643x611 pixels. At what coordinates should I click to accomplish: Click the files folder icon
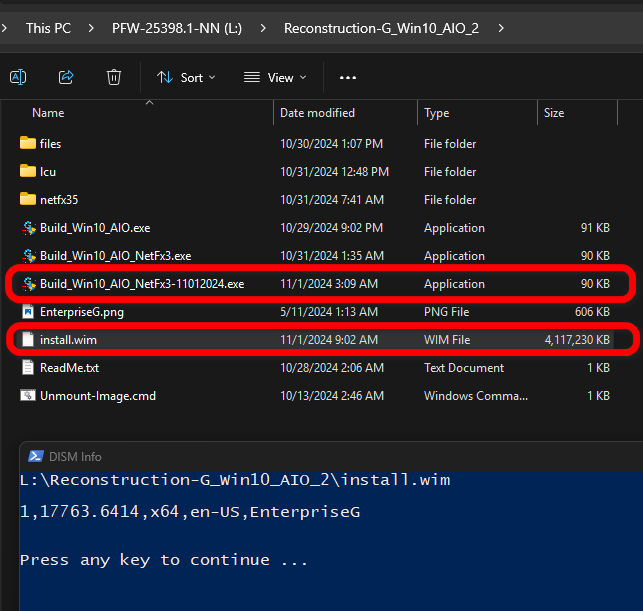[x=28, y=143]
